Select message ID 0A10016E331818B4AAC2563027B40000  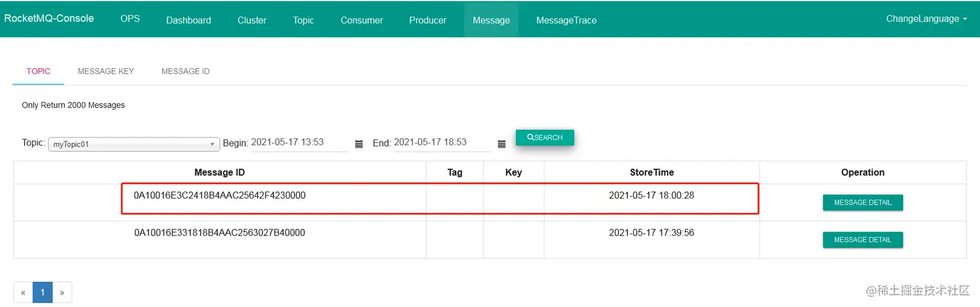pyautogui.click(x=220, y=232)
